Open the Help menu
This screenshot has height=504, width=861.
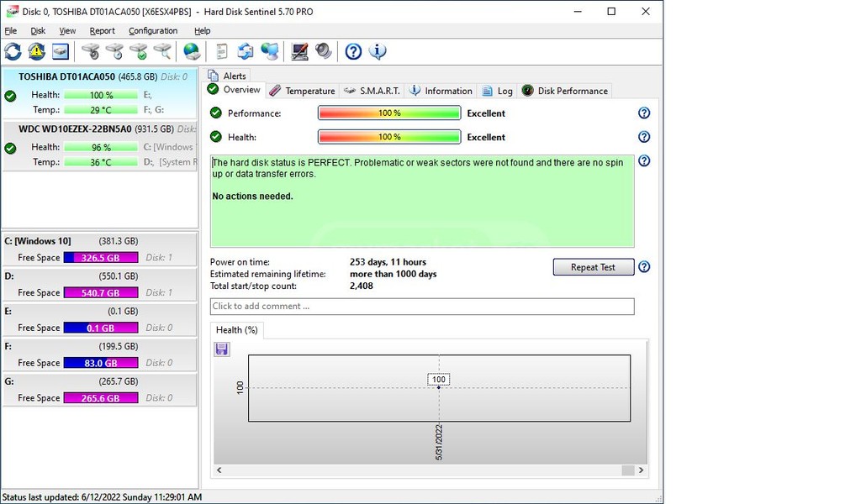tap(202, 31)
